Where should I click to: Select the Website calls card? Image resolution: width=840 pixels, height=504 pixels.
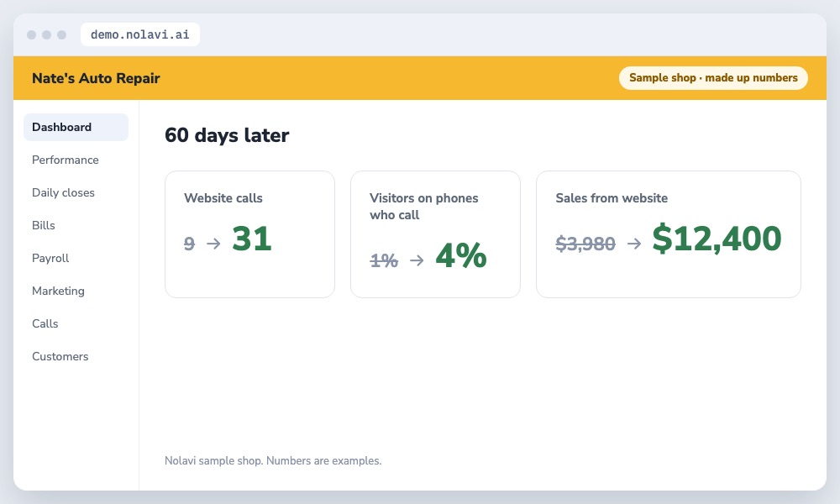(249, 234)
